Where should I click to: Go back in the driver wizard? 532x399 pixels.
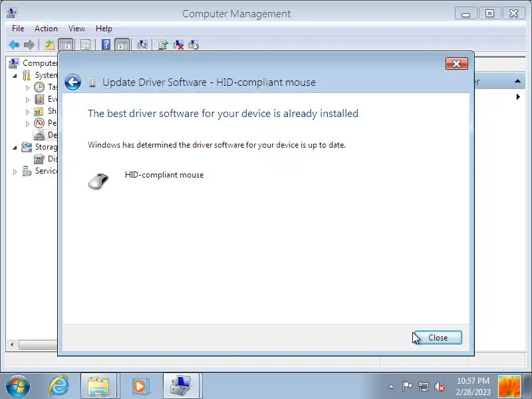click(x=72, y=82)
